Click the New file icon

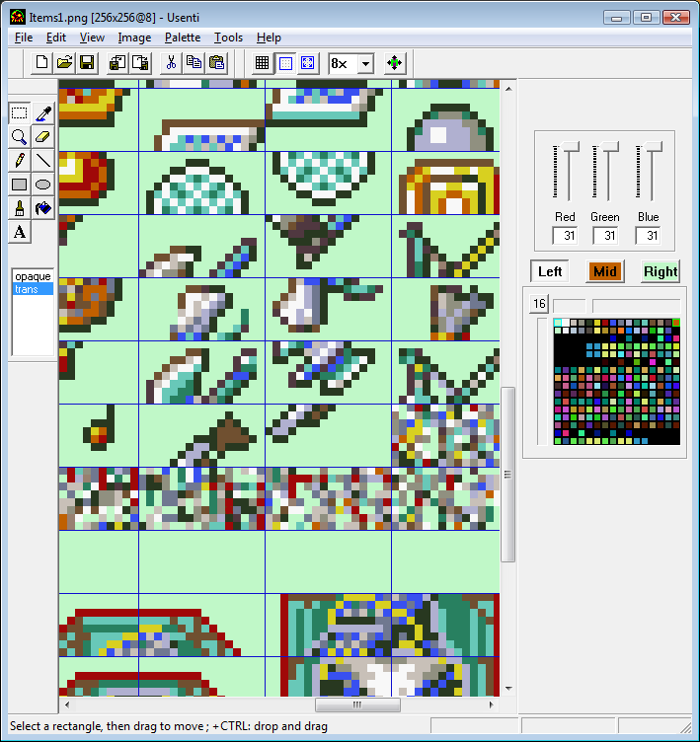coord(41,63)
